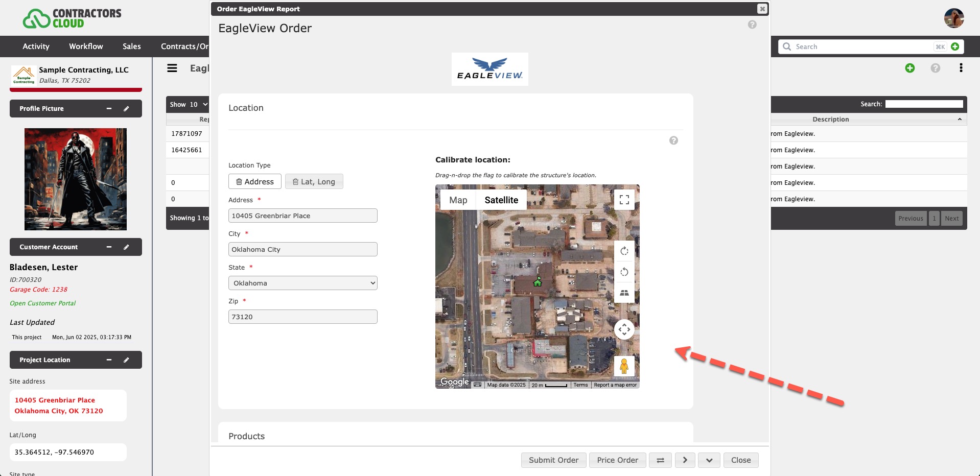Switch map to Map view
This screenshot has height=476, width=980.
[x=458, y=200]
